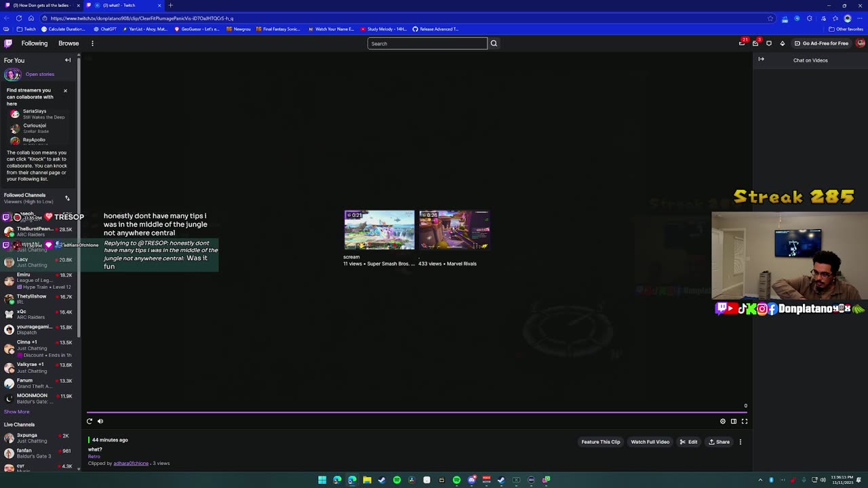
Task: Replay the clip with the restart icon
Action: [89, 422]
